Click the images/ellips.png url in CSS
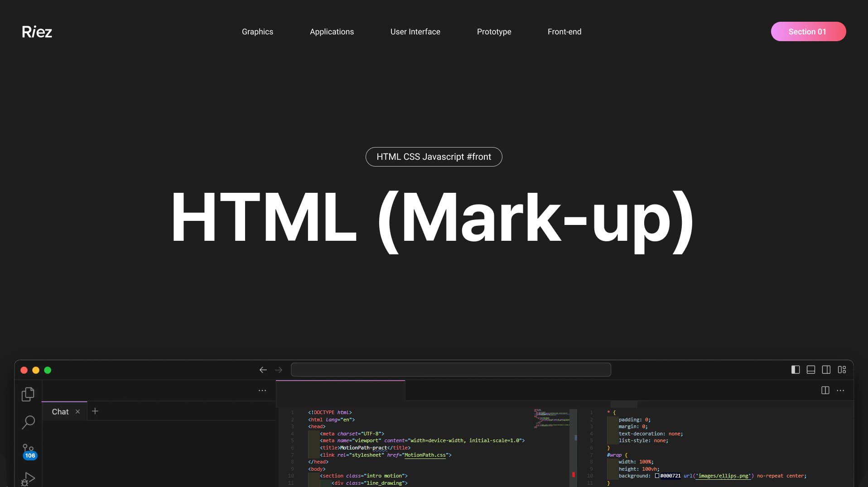Viewport: 868px width, 487px height. tap(723, 476)
